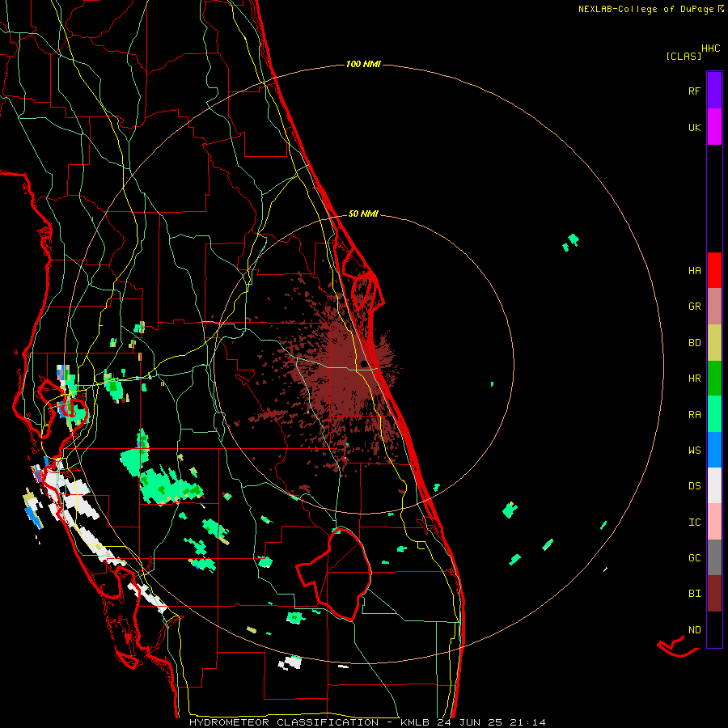Click the large green rain cell with dark cores
The width and height of the screenshot is (728, 728).
tap(171, 487)
